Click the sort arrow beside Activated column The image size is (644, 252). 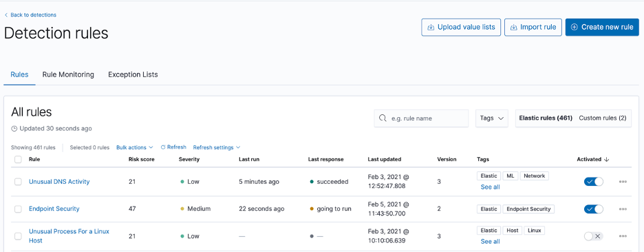(607, 160)
